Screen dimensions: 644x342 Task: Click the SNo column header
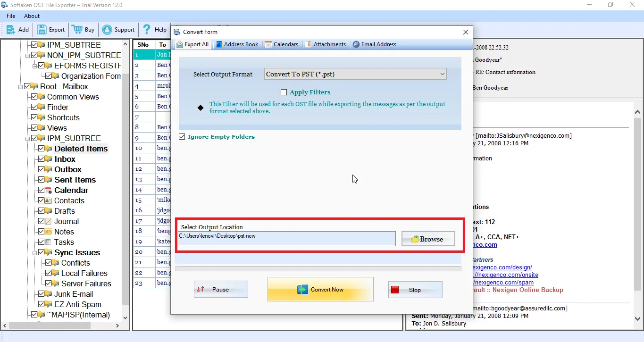click(x=144, y=44)
